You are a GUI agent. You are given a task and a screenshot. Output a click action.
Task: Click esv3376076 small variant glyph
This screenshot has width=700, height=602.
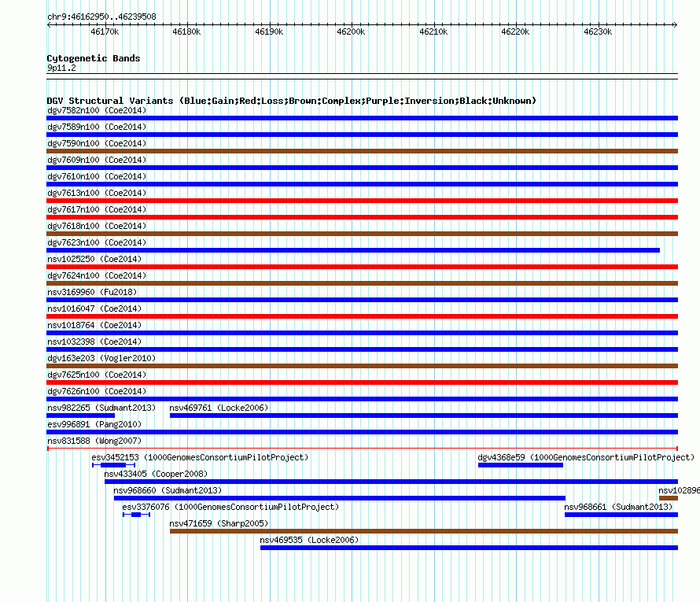pyautogui.click(x=136, y=515)
